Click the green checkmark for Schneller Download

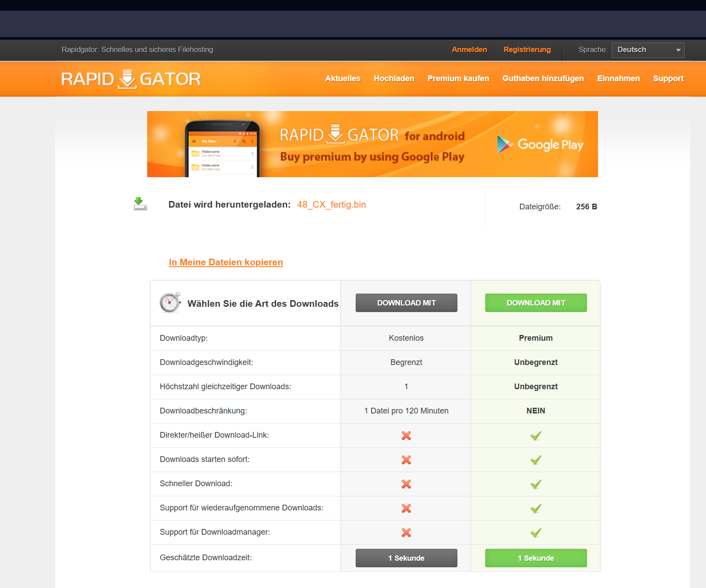[535, 484]
